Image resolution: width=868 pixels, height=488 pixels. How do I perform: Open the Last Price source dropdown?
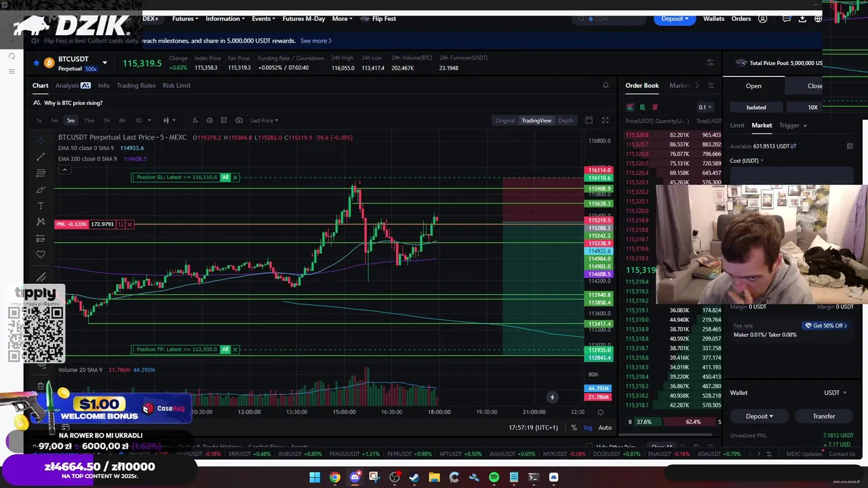pos(264,121)
